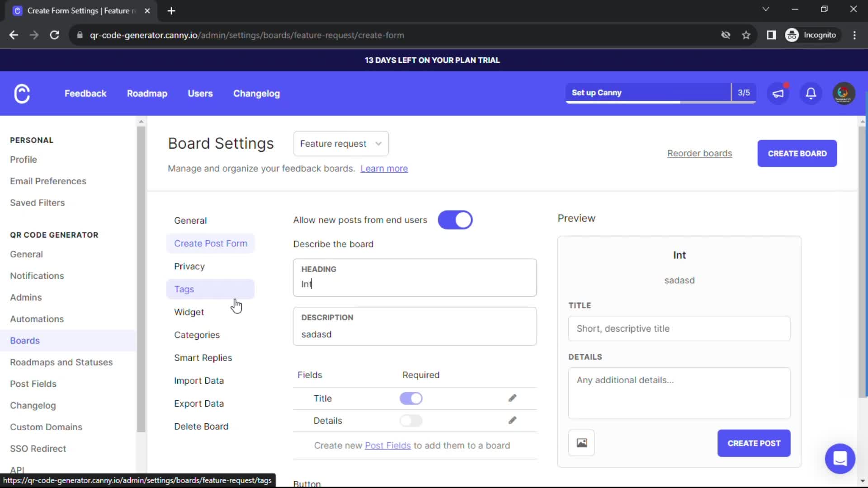
Task: Click the image icon in the post preview
Action: [x=581, y=443]
